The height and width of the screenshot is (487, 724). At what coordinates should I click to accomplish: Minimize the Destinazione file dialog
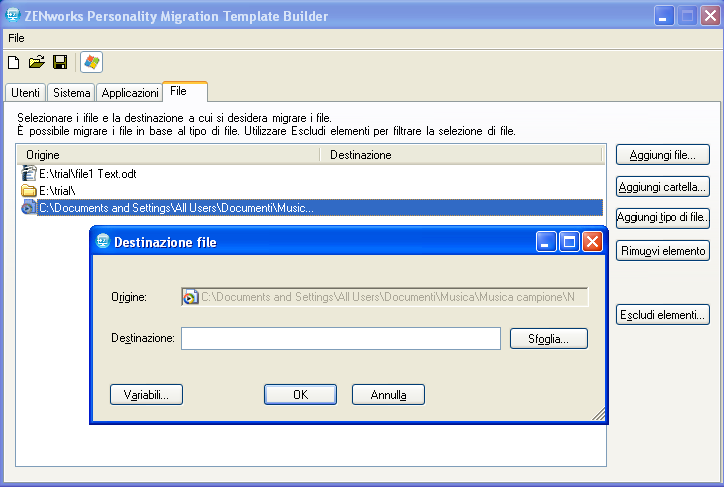pyautogui.click(x=546, y=241)
